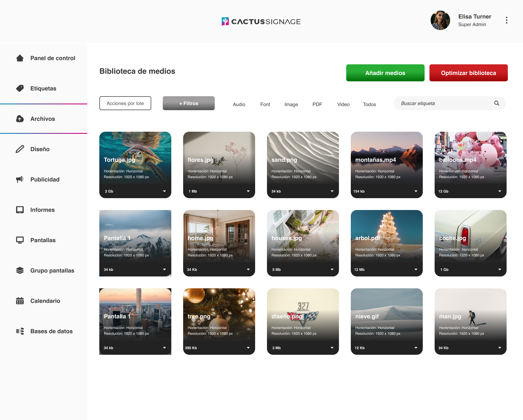Click the megaphone icon for Publicidad

tap(20, 179)
